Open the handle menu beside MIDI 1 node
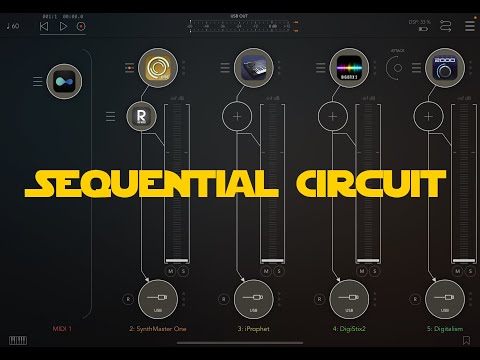This screenshot has height=360, width=480. [x=38, y=81]
